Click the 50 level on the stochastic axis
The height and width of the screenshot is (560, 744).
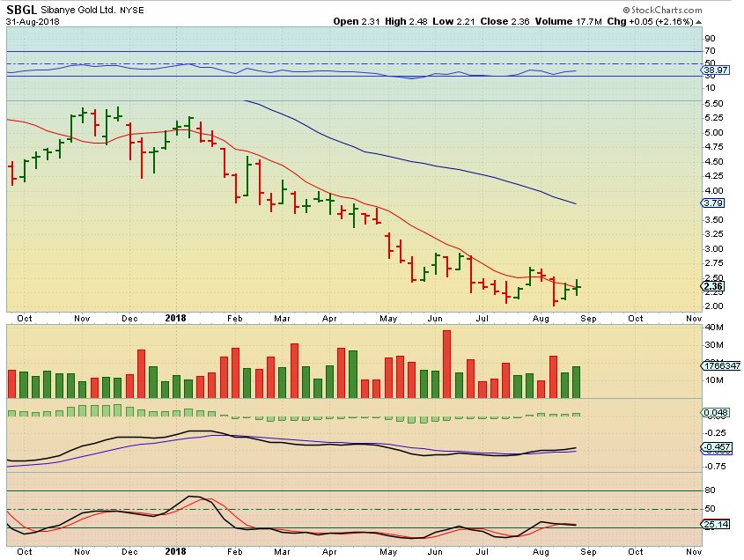(x=710, y=509)
